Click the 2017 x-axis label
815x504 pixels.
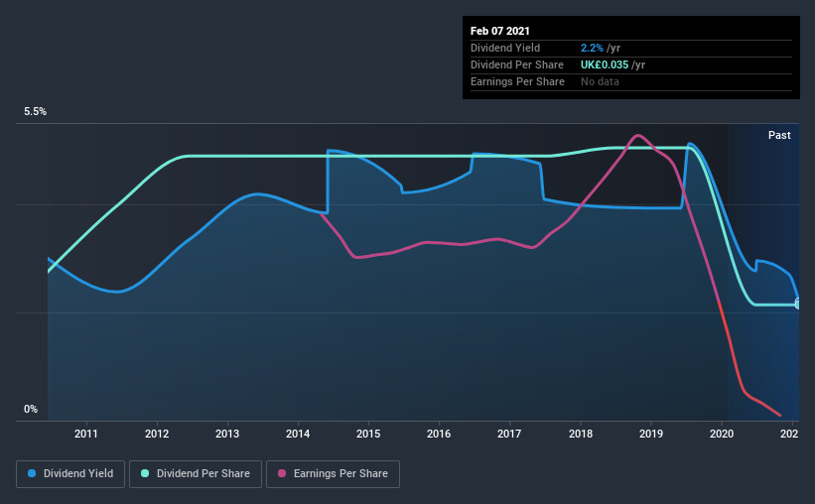[x=509, y=434]
